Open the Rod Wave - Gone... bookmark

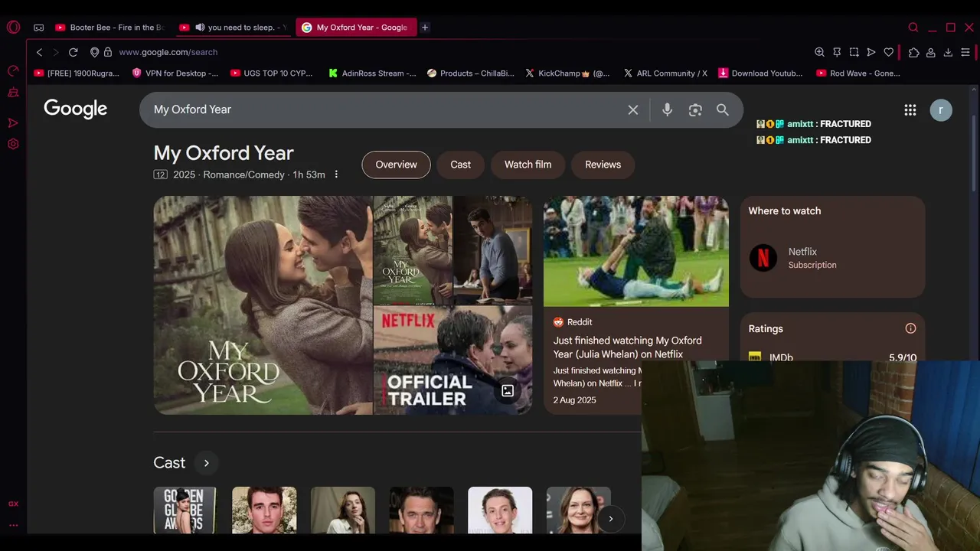point(858,73)
